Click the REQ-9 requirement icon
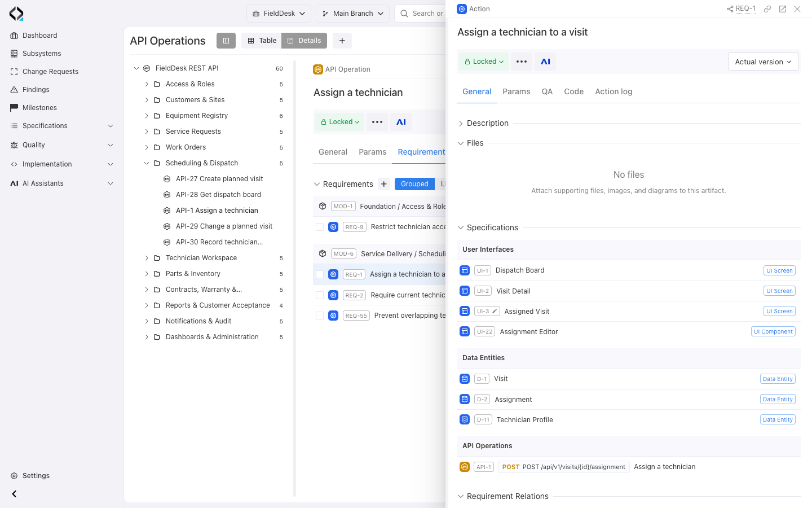 pyautogui.click(x=333, y=227)
